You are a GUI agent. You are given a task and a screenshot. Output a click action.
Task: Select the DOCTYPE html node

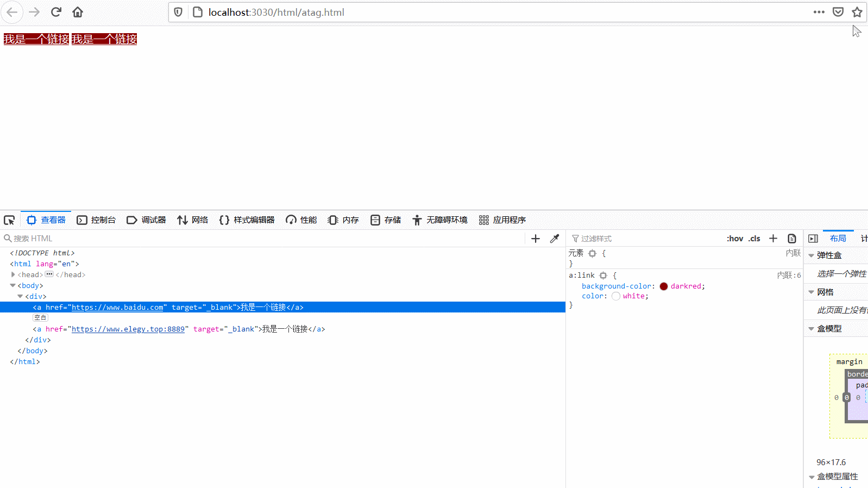pyautogui.click(x=42, y=253)
